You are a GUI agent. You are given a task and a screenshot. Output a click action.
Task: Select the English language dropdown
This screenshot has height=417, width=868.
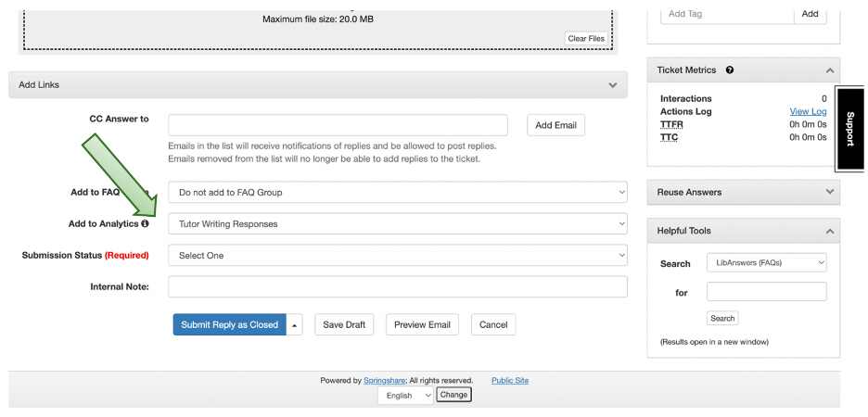pos(406,395)
